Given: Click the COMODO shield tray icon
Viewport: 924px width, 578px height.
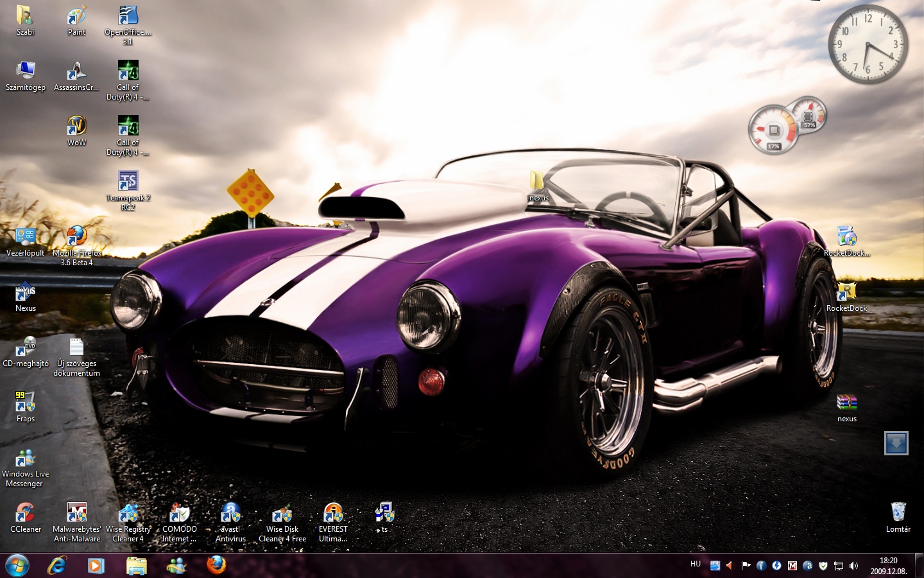Looking at the screenshot, I should pyautogui.click(x=823, y=566).
